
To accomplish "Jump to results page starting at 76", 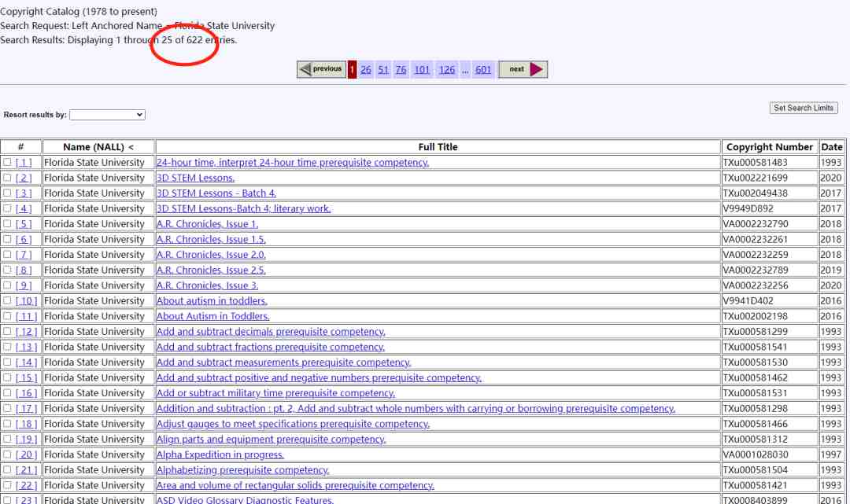I will 401,70.
